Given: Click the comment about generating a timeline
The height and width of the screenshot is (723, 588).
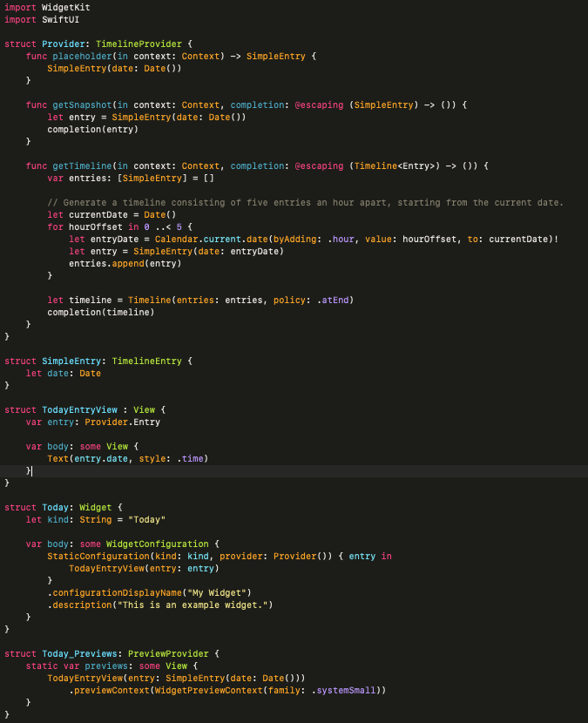Looking at the screenshot, I should click(305, 203).
